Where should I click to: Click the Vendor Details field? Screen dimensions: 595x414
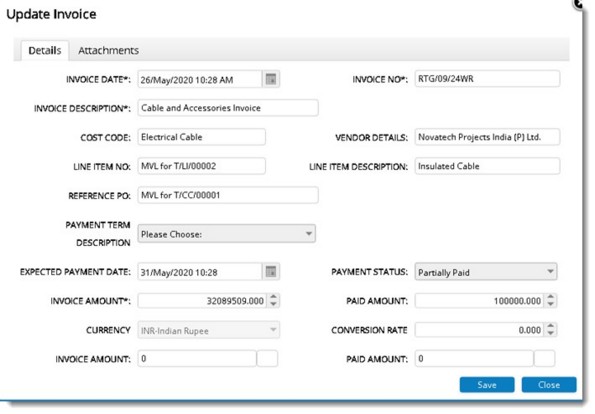487,137
